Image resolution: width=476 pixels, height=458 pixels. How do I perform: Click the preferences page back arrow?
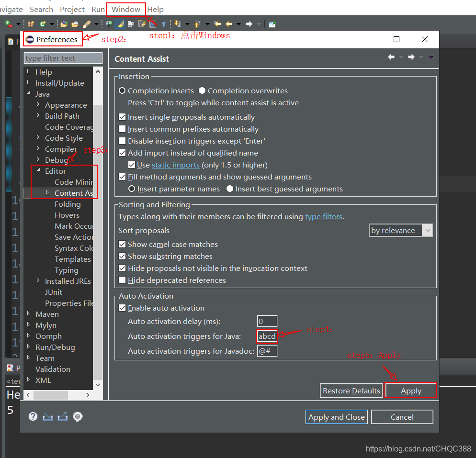tap(391, 57)
